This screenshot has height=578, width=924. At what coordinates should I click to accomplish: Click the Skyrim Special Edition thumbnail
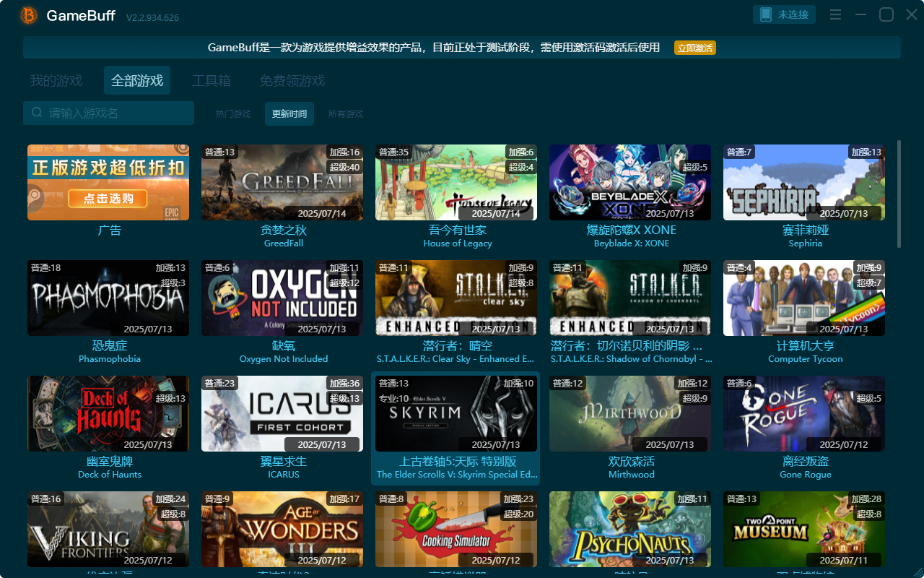[x=456, y=413]
